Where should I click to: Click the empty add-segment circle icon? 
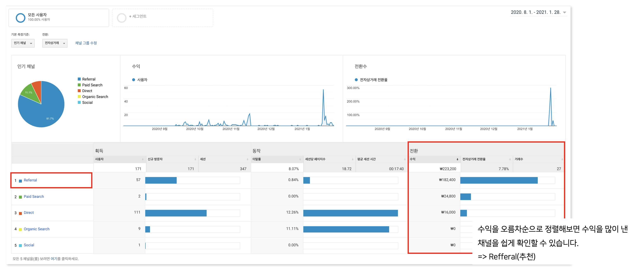coord(122,18)
